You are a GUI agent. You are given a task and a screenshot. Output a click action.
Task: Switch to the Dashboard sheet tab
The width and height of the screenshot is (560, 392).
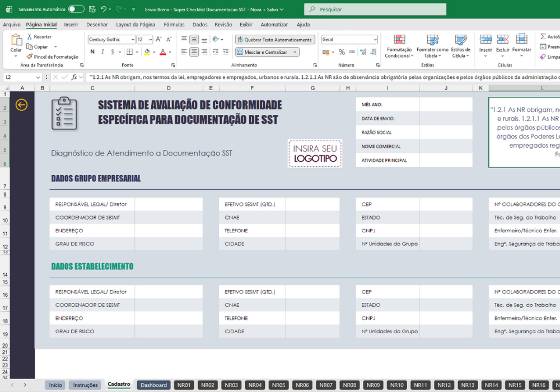click(153, 385)
